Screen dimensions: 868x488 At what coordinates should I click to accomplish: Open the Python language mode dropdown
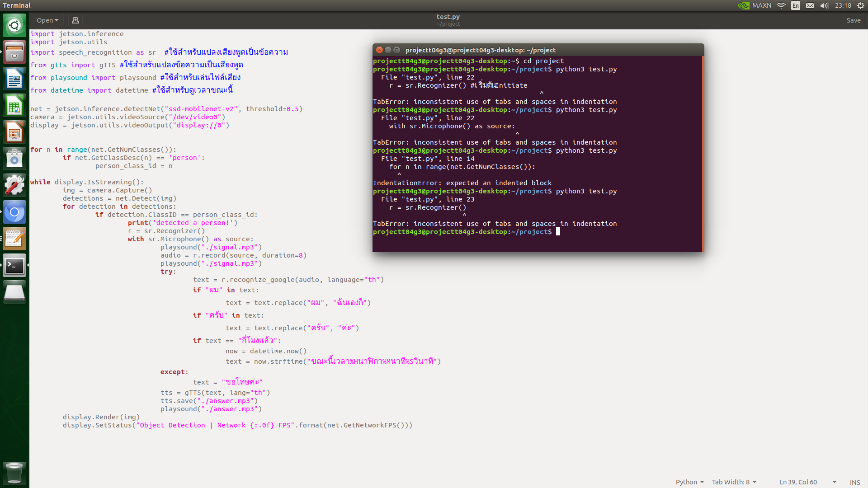(689, 482)
